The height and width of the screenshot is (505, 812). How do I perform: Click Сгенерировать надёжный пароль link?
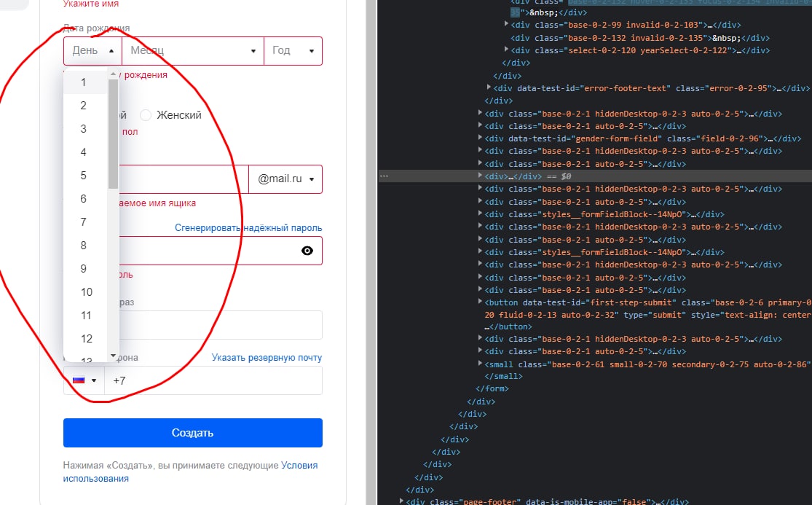[248, 228]
